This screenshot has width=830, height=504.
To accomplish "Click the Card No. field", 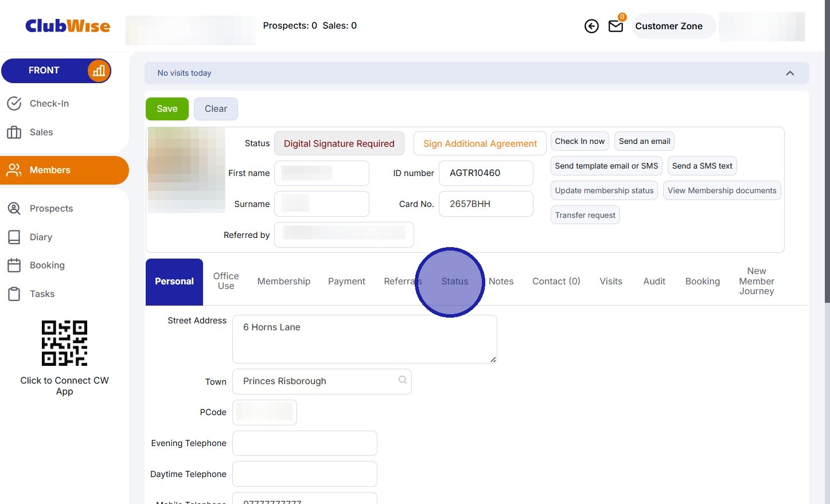I will click(486, 204).
